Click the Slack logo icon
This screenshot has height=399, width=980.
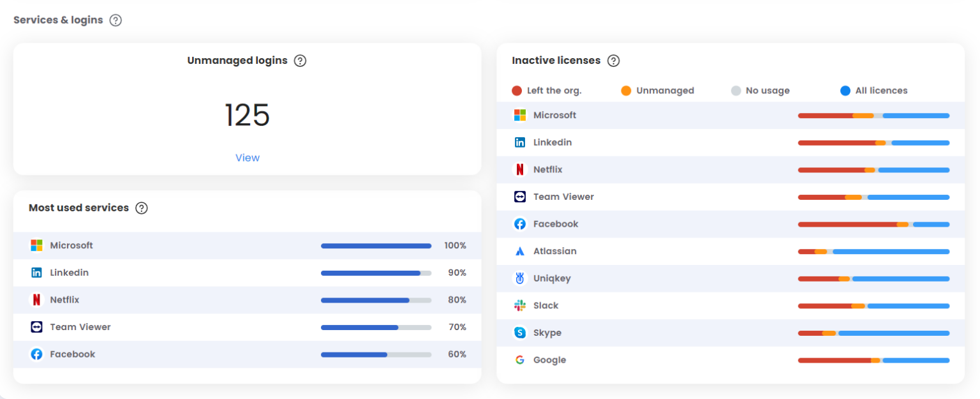520,306
